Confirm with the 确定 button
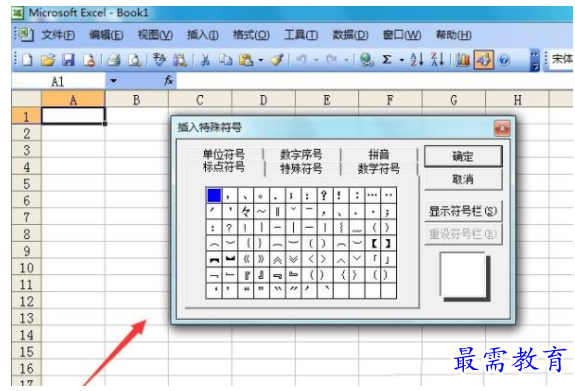 463,156
